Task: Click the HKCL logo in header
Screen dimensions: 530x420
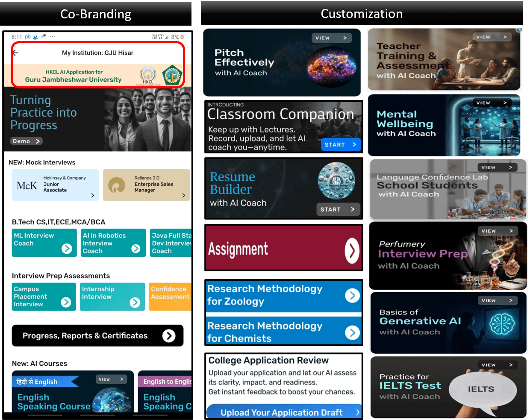Action: (x=148, y=75)
